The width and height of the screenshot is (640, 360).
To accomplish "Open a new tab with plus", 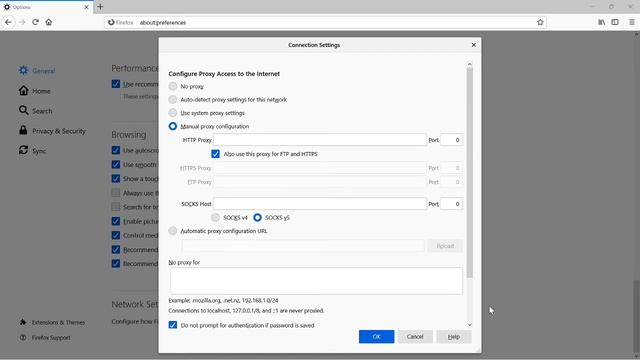I will [x=100, y=7].
